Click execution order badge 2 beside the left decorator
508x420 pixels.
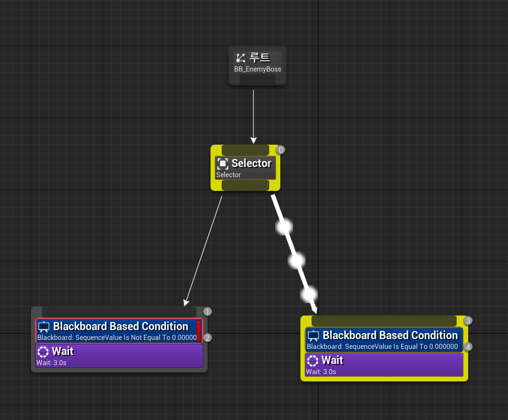pos(207,337)
